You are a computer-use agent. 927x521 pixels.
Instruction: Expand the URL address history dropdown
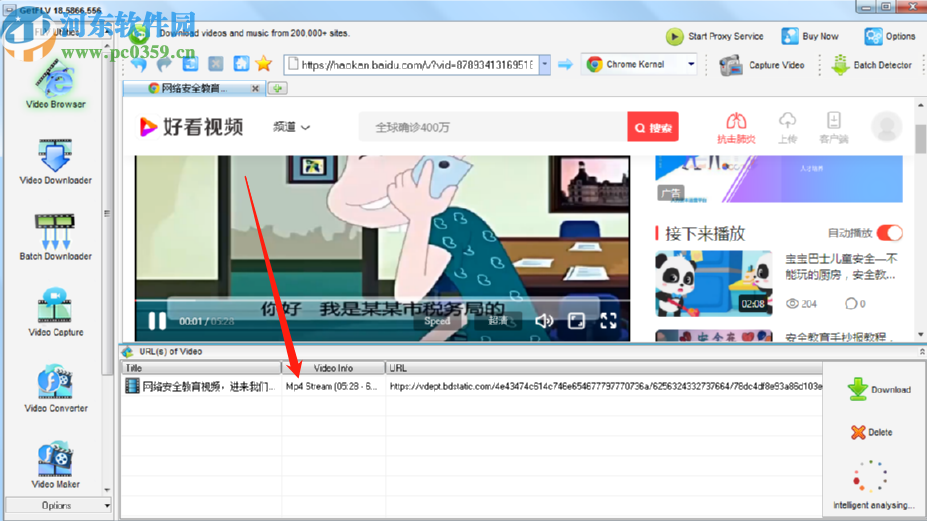544,64
